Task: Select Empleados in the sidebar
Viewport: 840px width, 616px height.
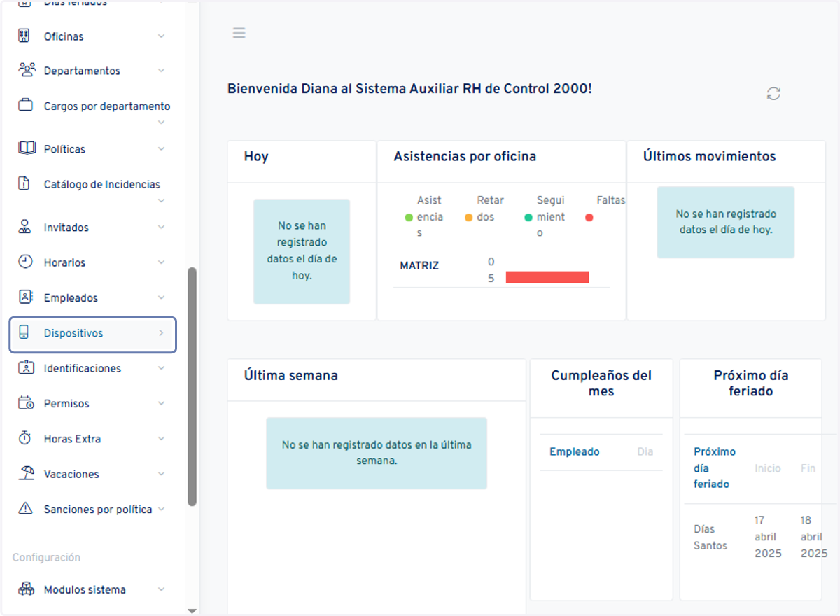Action: [92, 297]
